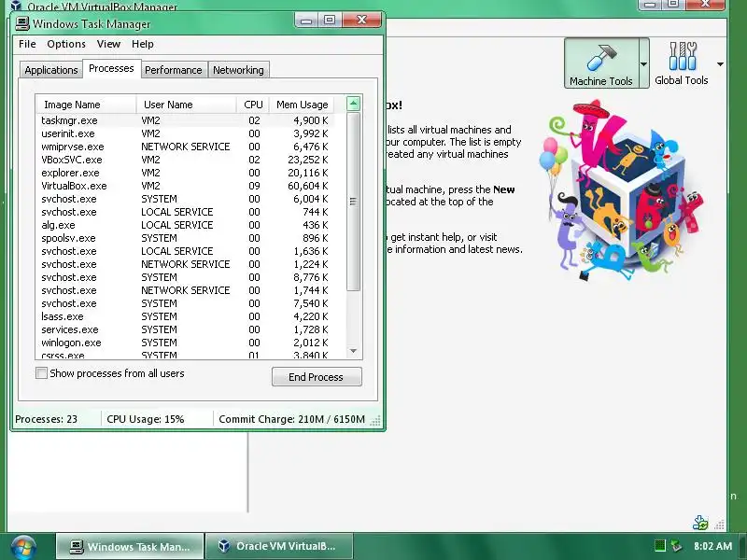Select the lsass.exe process
The width and height of the screenshot is (747, 560).
tap(186, 316)
